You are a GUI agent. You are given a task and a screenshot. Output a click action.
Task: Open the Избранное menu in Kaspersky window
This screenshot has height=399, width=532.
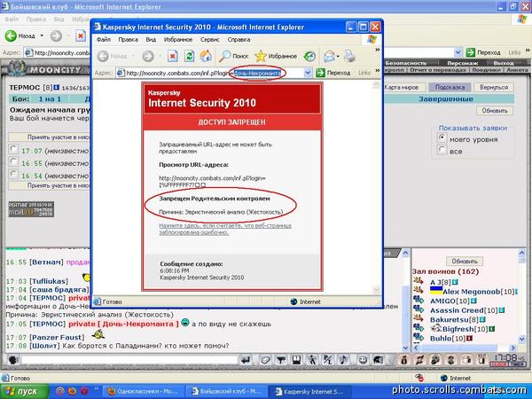(178, 40)
